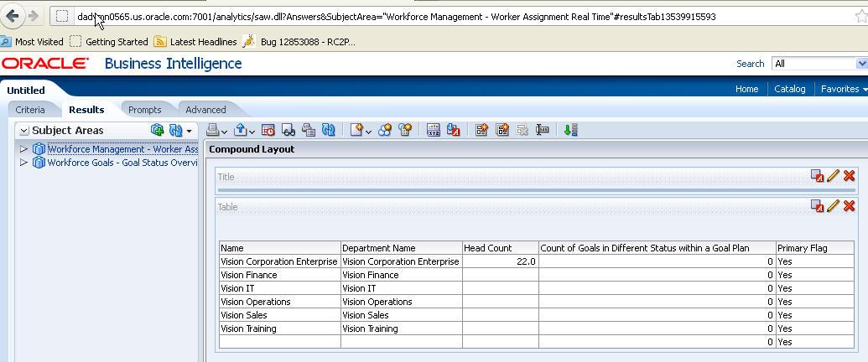This screenshot has width=868, height=362.
Task: Remove the Title view from layout
Action: (x=850, y=176)
